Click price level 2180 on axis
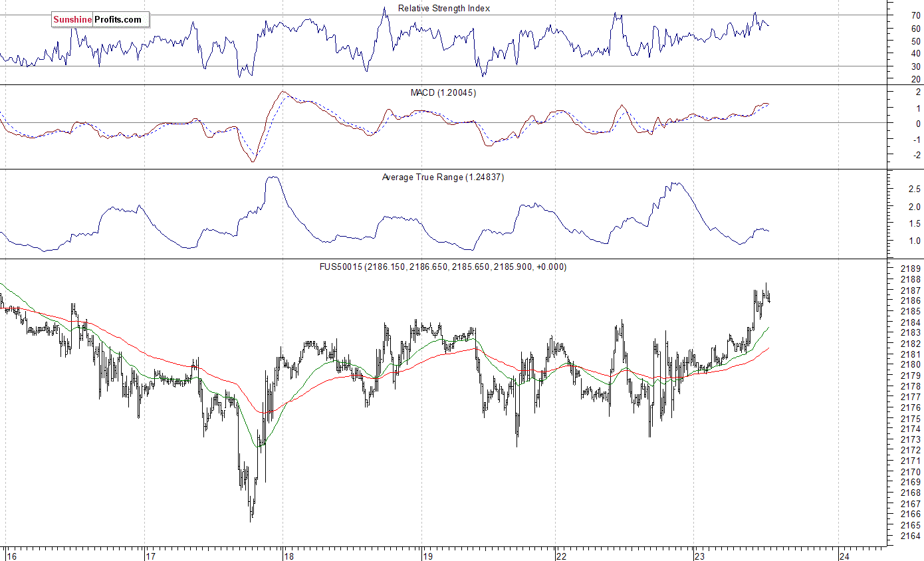The image size is (924, 561). coord(910,365)
